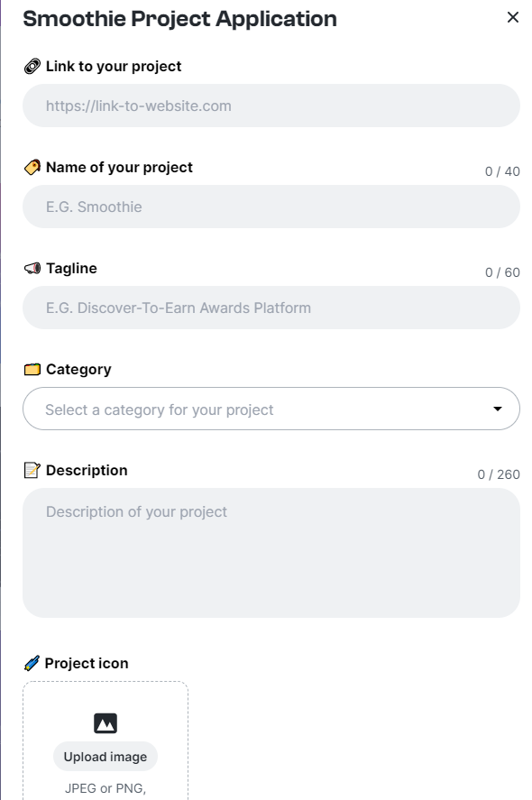Click the pen icon beside Project icon
This screenshot has width=532, height=800.
tap(32, 663)
